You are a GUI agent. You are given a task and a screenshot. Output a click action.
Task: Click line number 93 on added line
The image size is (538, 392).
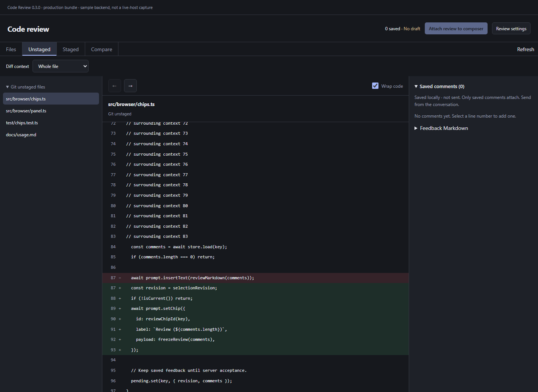point(113,350)
